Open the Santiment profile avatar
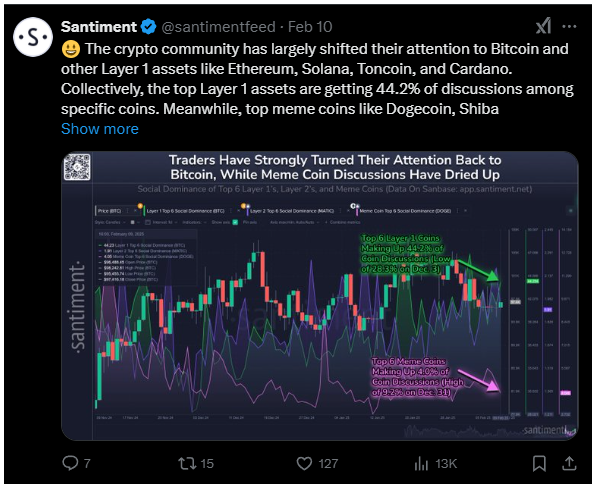Screen dimensions: 596x488 tap(33, 37)
